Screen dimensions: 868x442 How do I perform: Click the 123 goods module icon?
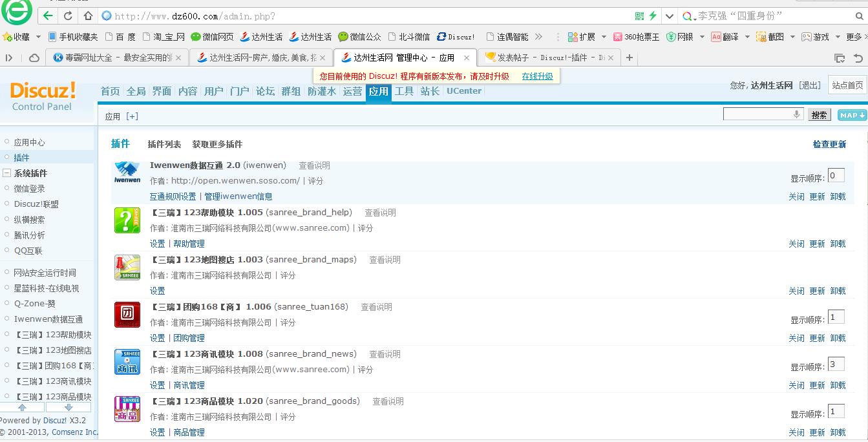click(127, 409)
